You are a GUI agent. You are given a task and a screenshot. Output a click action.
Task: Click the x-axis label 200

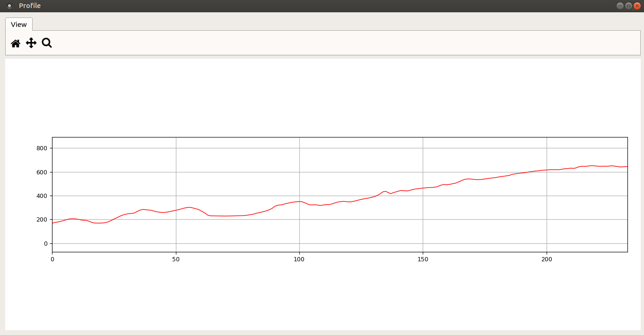click(547, 259)
